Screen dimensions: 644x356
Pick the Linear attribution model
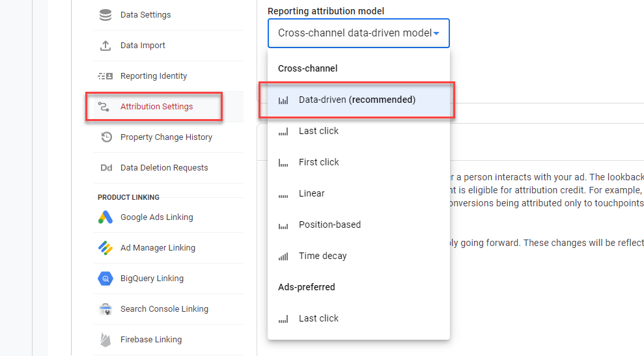[x=311, y=194]
